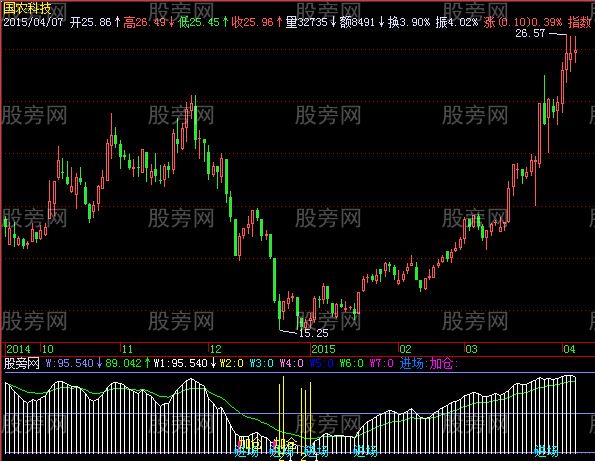Click the latest 进场 signal near April
The width and height of the screenshot is (595, 461).
(546, 451)
